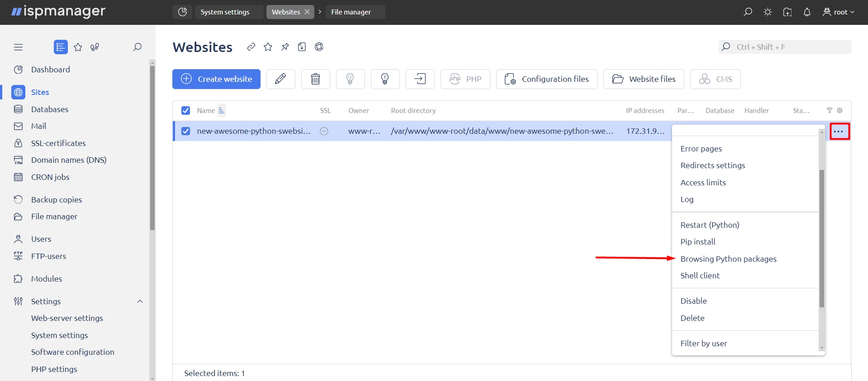Screen dimensions: 868x381
Task: Open table filter funnel icon
Action: [x=829, y=110]
